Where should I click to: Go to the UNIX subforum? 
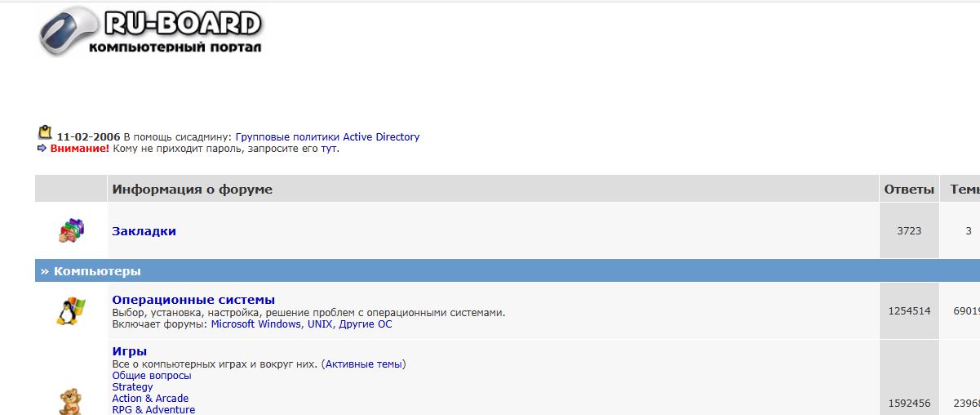point(320,324)
